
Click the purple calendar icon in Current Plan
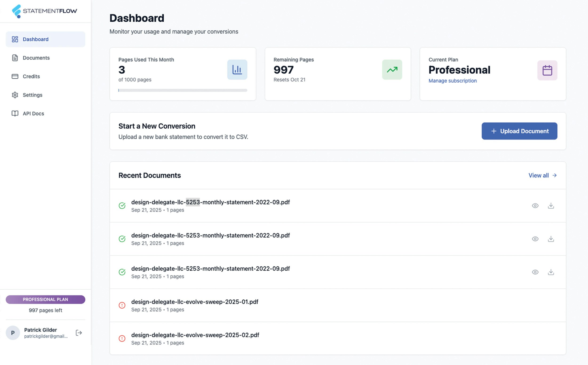pyautogui.click(x=547, y=70)
